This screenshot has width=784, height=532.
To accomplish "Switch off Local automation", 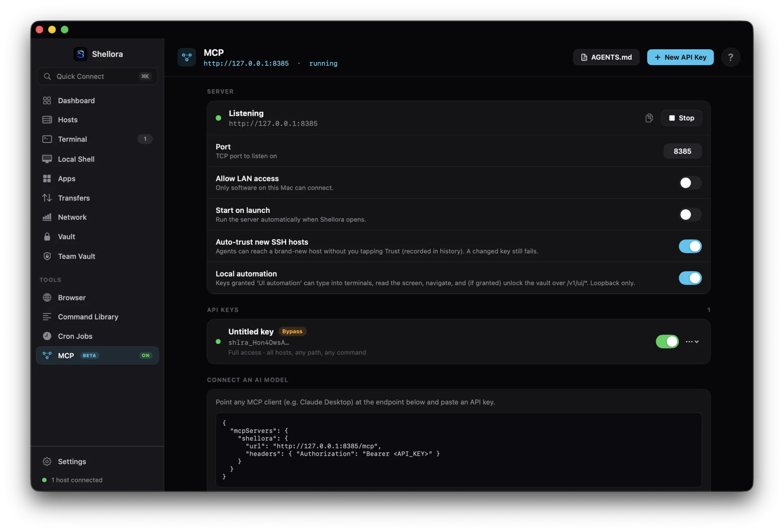I will 690,278.
